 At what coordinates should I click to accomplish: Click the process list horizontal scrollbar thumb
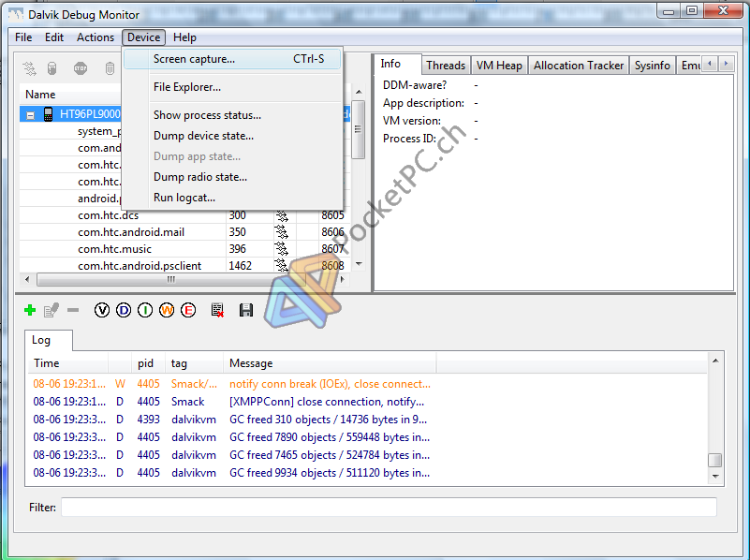click(170, 279)
